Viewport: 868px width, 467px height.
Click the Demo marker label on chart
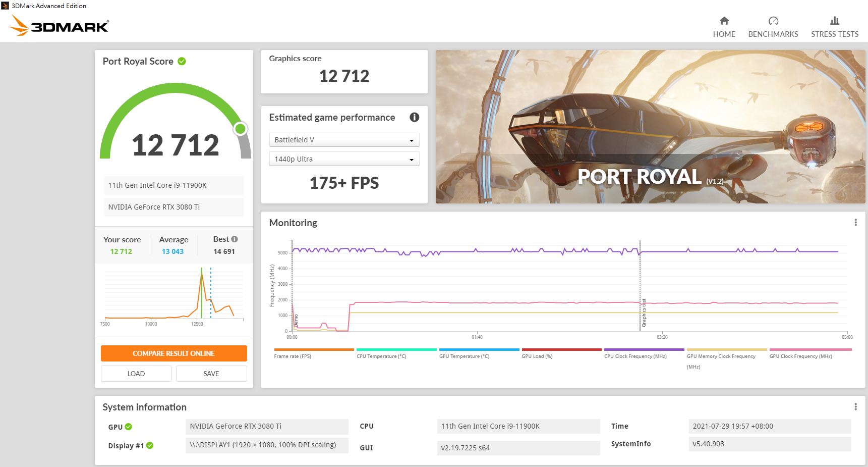pyautogui.click(x=296, y=321)
